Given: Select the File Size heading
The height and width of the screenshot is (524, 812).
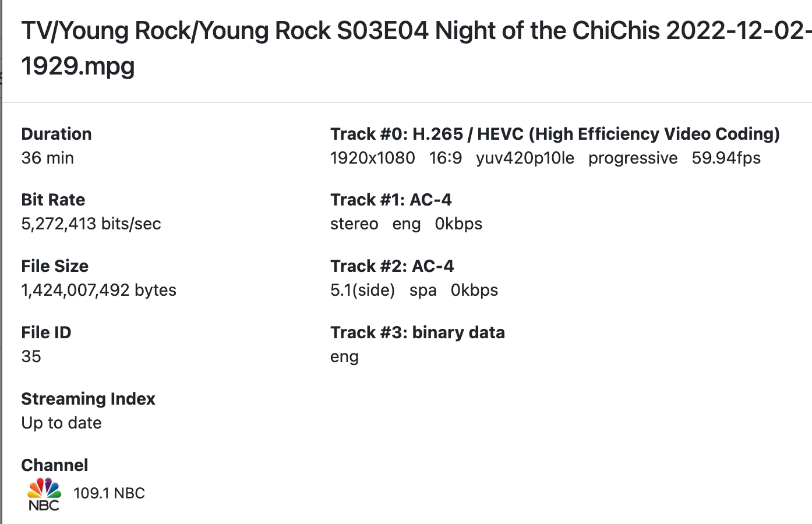Looking at the screenshot, I should pos(55,266).
